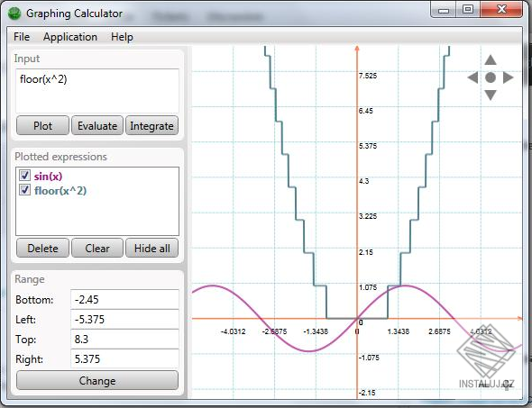Viewport: 532px width, 408px height.
Task: Close the Graphing Calculator window
Action: [x=501, y=10]
